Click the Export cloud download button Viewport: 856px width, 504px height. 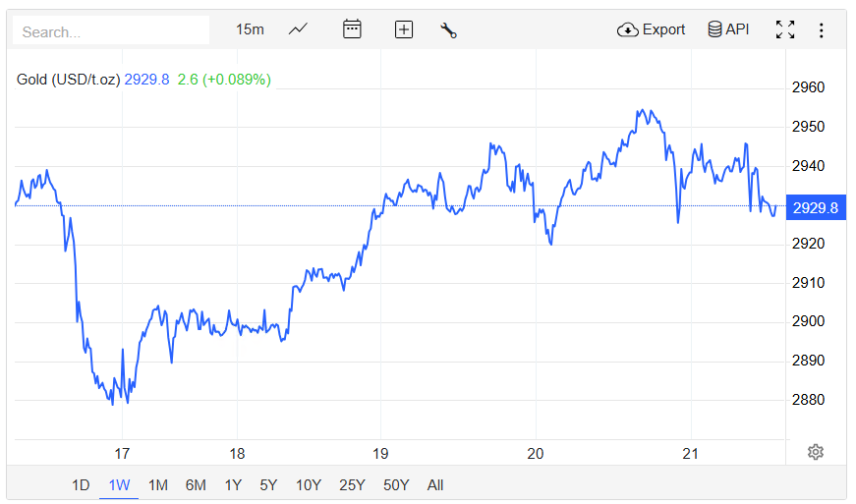point(651,29)
